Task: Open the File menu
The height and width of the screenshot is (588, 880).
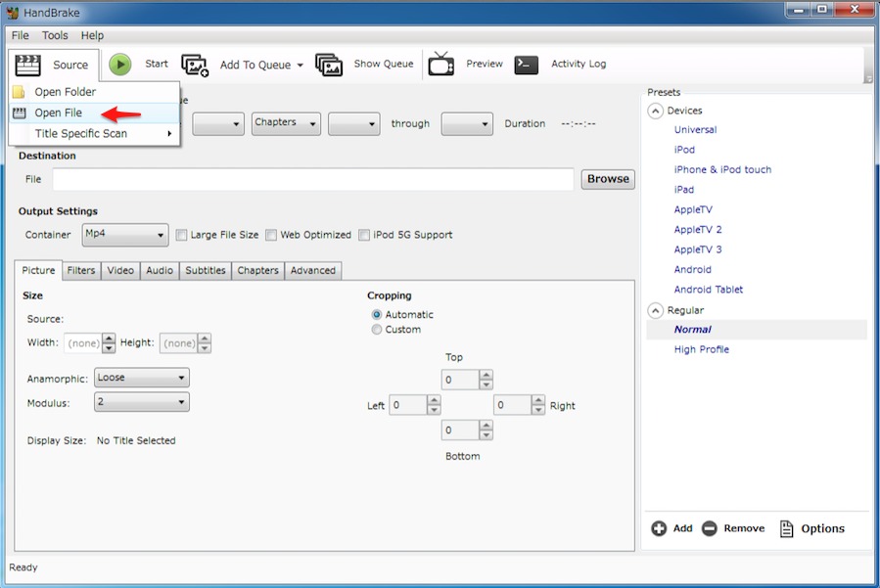Action: 21,35
